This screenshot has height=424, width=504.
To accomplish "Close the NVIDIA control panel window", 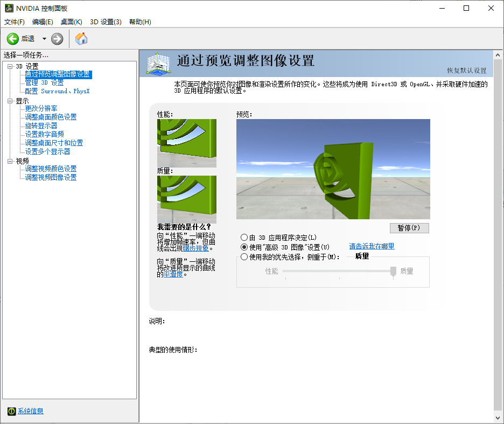I will 491,9.
